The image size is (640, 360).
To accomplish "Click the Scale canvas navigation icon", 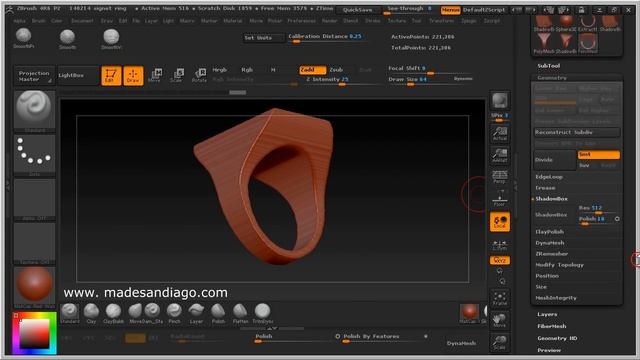I will click(x=500, y=342).
